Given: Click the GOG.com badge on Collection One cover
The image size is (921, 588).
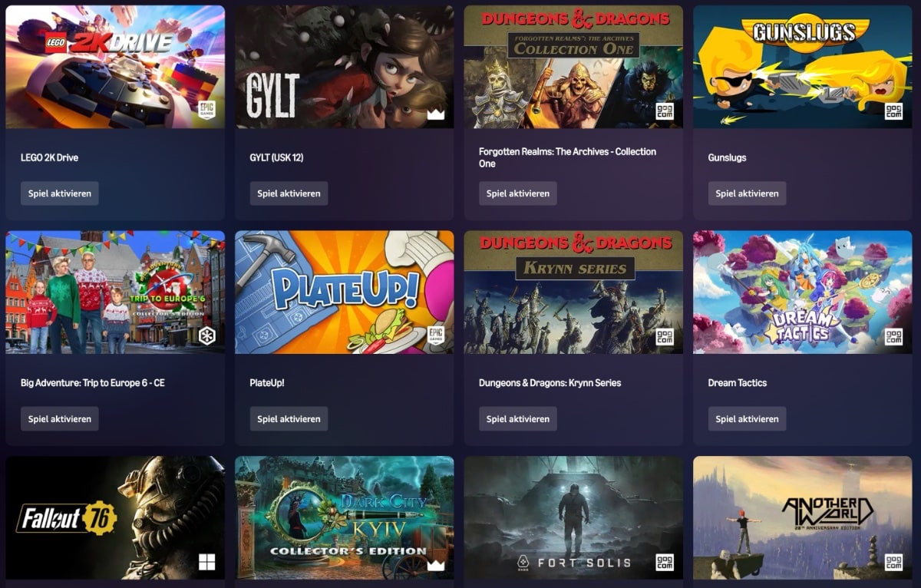Looking at the screenshot, I should (x=665, y=111).
